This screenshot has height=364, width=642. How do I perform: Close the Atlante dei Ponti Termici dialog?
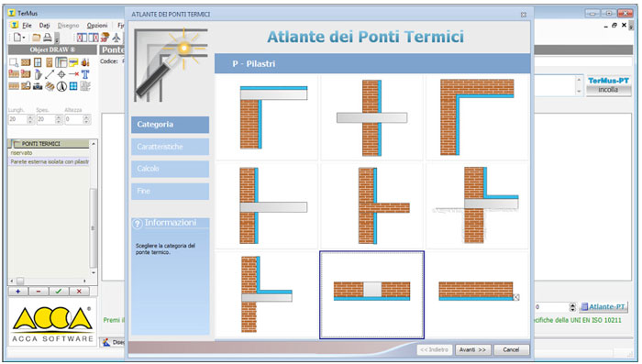(x=524, y=15)
